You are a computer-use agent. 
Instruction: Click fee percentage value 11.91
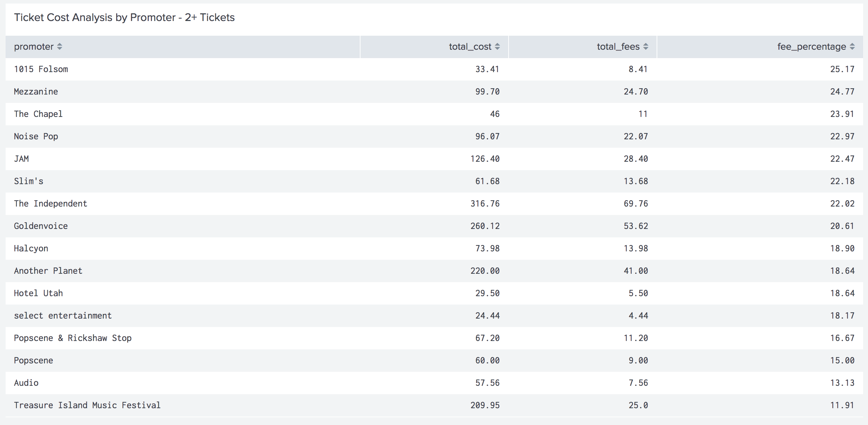842,405
